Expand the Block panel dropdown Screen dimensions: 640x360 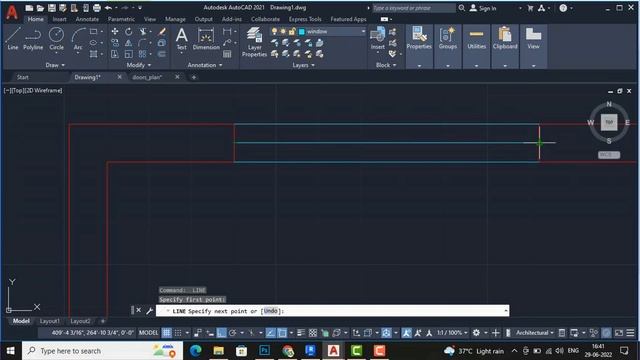(x=386, y=65)
